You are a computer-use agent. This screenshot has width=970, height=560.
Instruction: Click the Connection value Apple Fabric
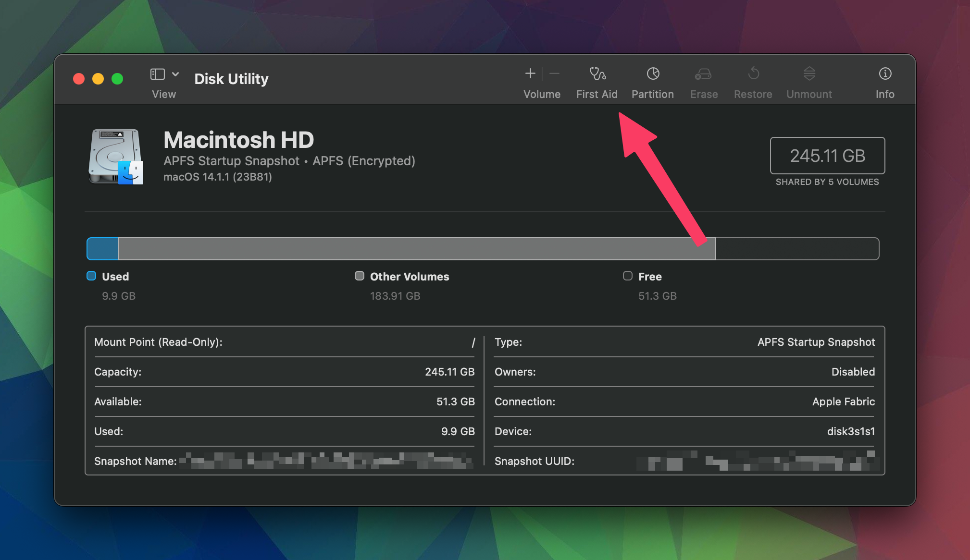point(844,402)
